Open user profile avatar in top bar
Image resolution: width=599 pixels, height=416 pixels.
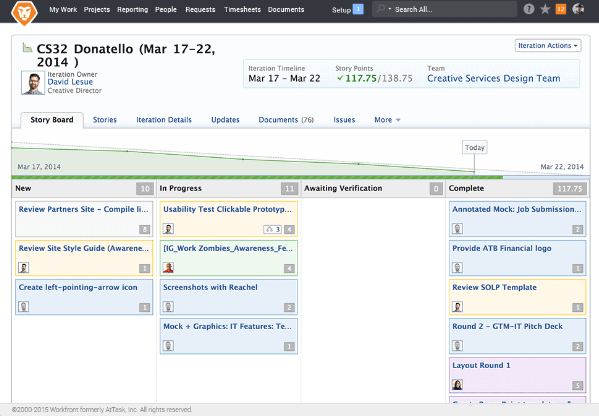578,9
